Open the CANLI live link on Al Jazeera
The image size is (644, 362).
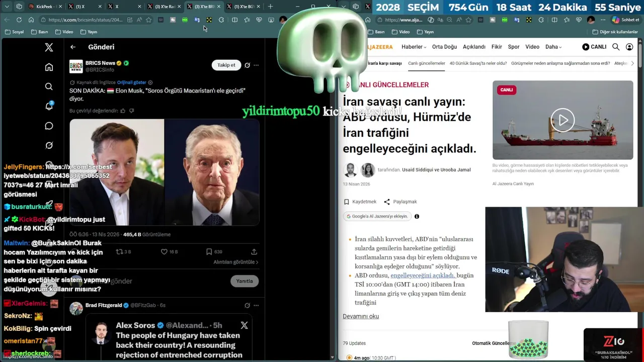594,47
